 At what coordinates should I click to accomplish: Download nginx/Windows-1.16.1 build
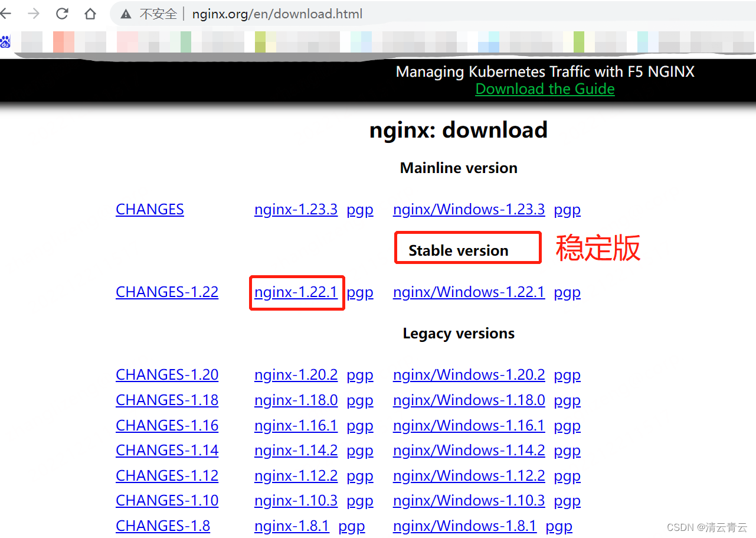(469, 426)
